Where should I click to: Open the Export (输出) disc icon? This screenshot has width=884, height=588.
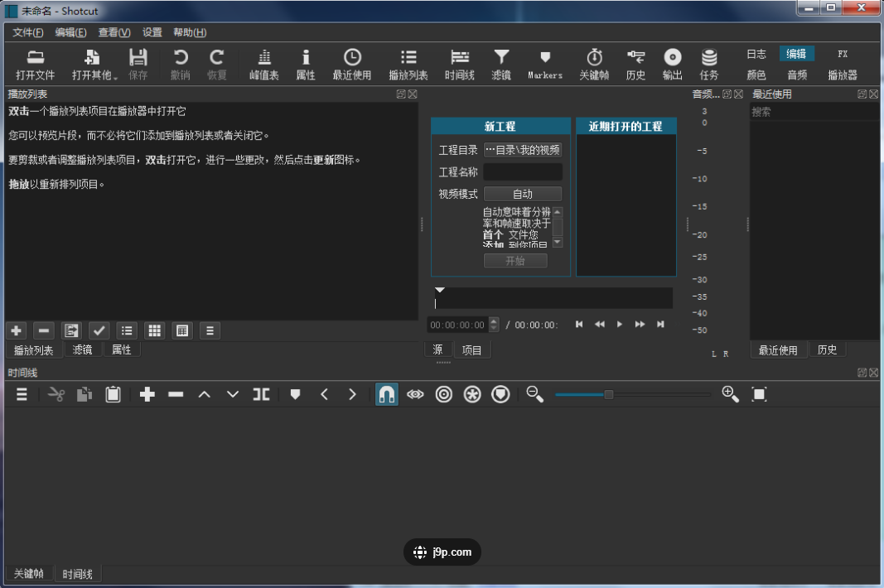coord(673,65)
